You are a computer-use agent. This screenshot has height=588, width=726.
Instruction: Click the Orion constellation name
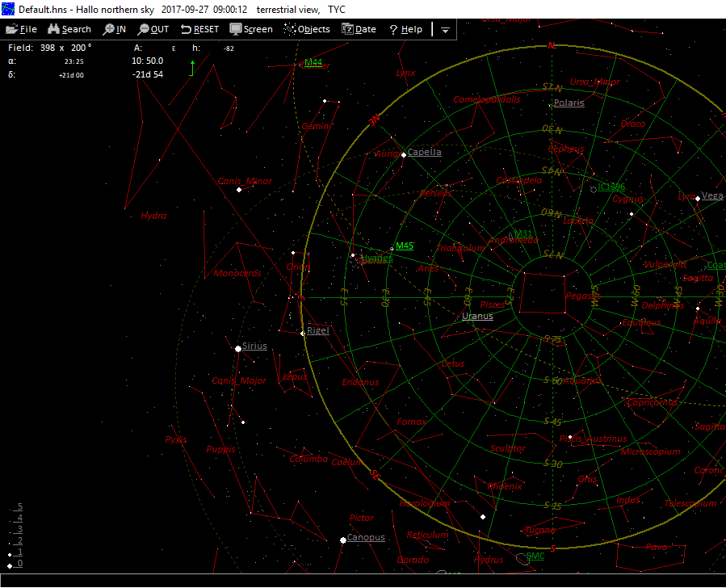[x=298, y=267]
